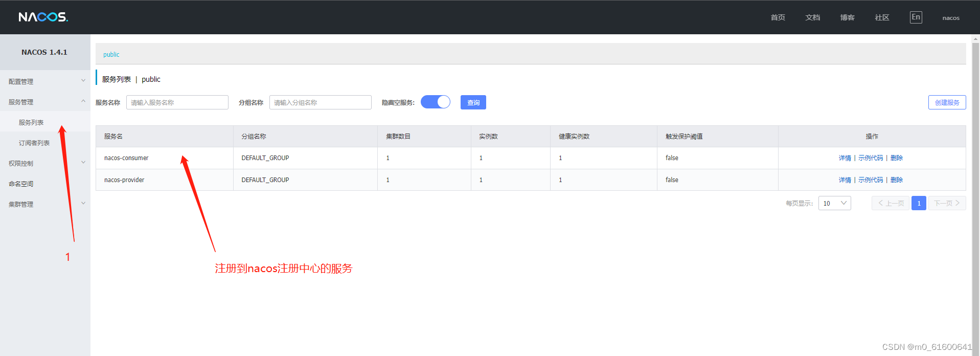This screenshot has height=356, width=980.
Task: Click the NACOS 1.4.1 version label
Action: (x=44, y=52)
